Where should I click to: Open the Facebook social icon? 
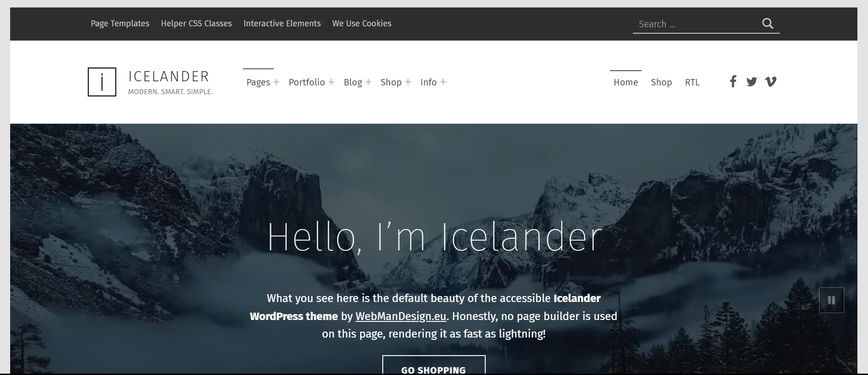tap(733, 82)
